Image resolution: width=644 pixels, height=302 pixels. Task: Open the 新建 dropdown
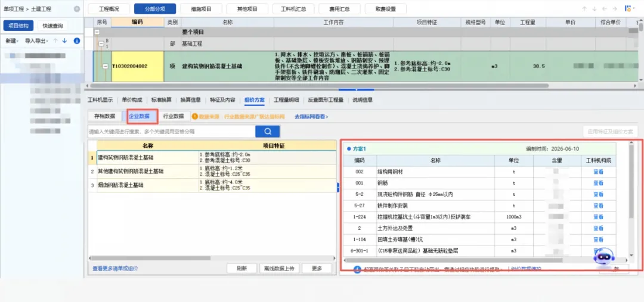[x=13, y=41]
